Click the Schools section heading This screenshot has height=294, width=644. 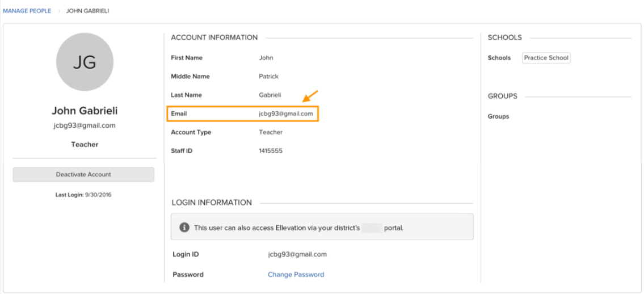[x=505, y=38]
